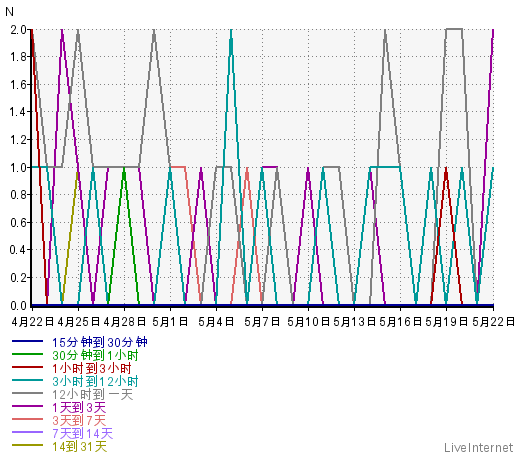520x457 pixels.
Task: Click the green 30分钟到1小时 legend swatch
Action: (27, 354)
